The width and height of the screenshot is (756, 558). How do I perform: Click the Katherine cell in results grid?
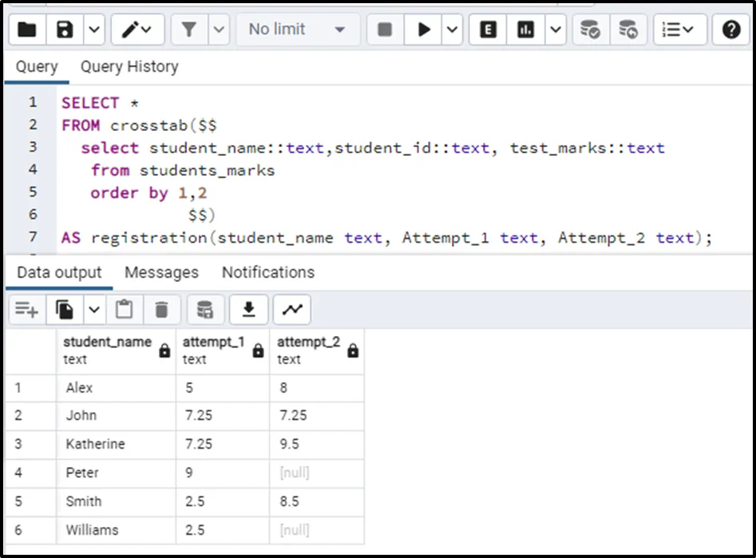[x=96, y=444]
